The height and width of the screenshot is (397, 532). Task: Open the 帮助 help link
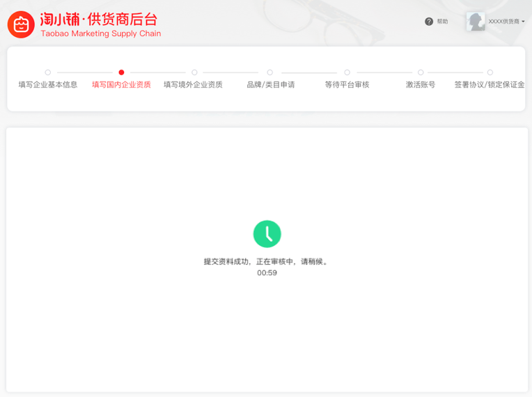(x=442, y=22)
